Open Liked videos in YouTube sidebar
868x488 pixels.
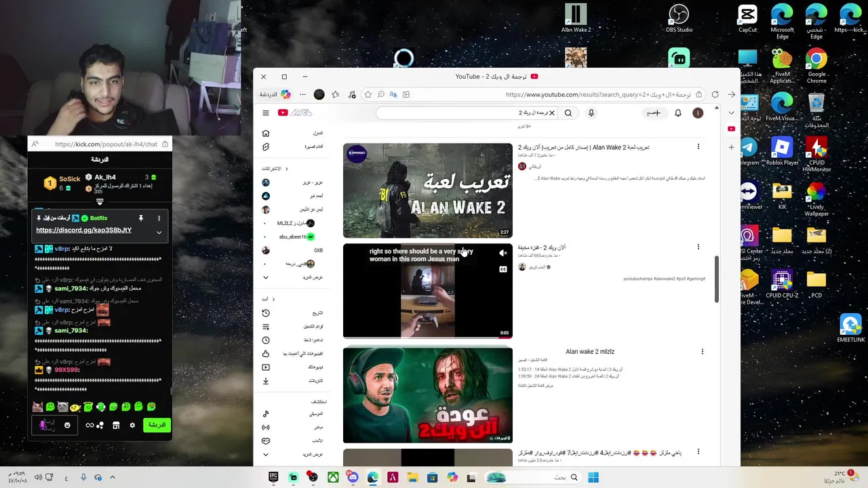pyautogui.click(x=293, y=354)
